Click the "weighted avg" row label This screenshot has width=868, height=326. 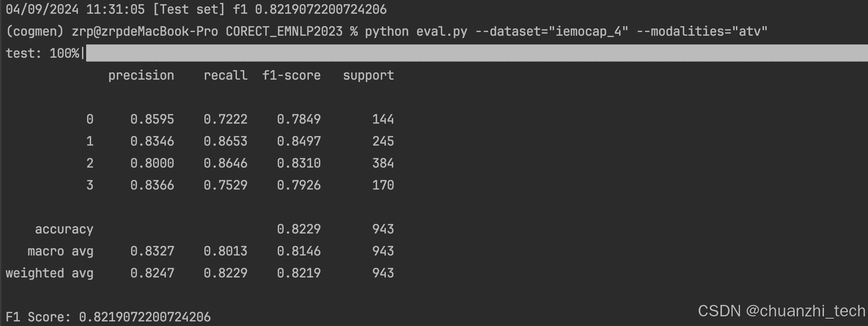coord(49,273)
